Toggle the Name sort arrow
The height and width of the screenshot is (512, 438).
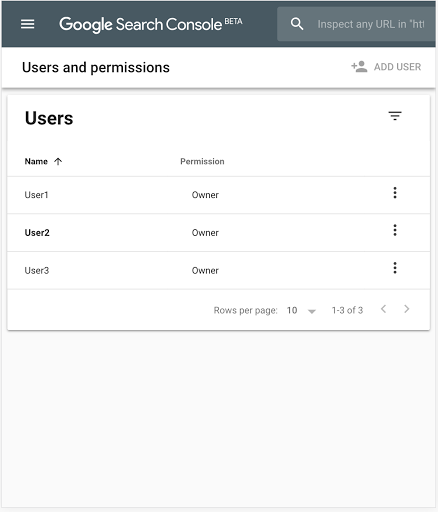[58, 162]
